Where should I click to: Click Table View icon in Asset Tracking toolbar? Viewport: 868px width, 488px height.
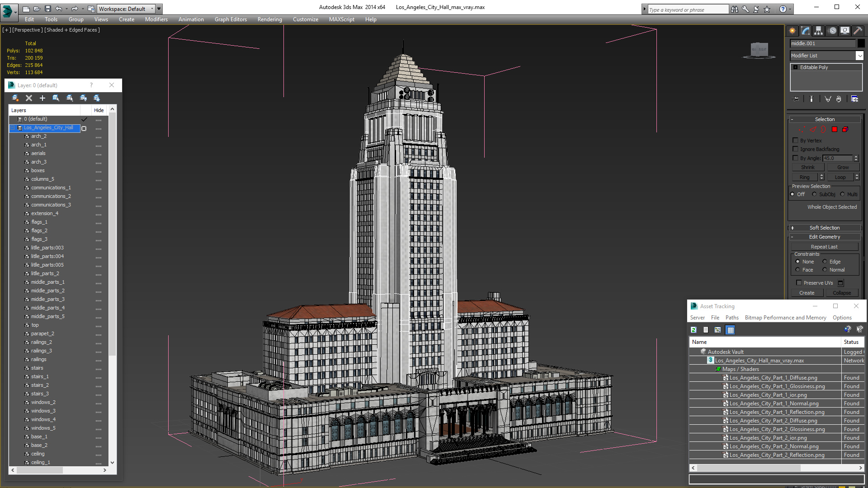click(730, 330)
